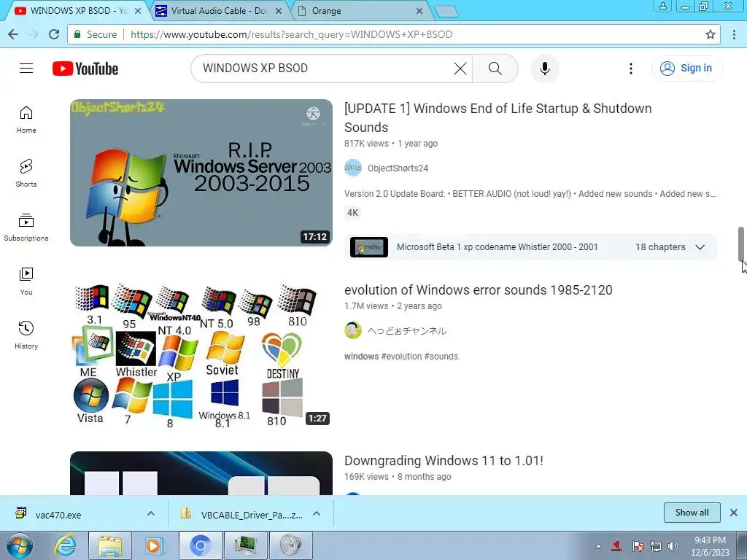Viewport: 747px width, 560px height.
Task: Click the magnifier search button
Action: tap(495, 69)
